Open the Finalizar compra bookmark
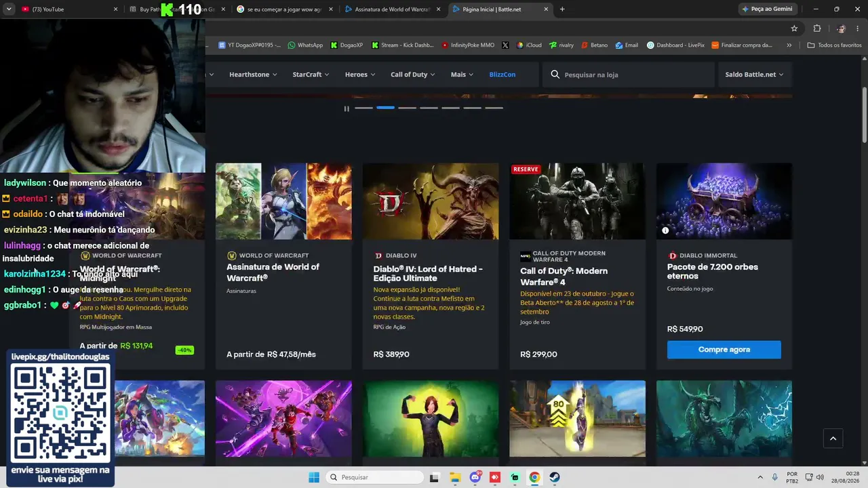The width and height of the screenshot is (868, 488). [x=742, y=45]
